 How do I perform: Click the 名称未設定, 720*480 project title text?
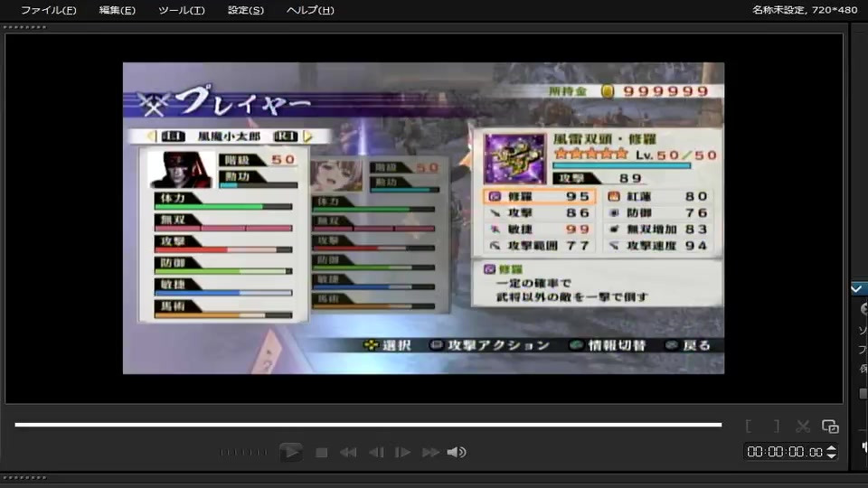(x=805, y=10)
